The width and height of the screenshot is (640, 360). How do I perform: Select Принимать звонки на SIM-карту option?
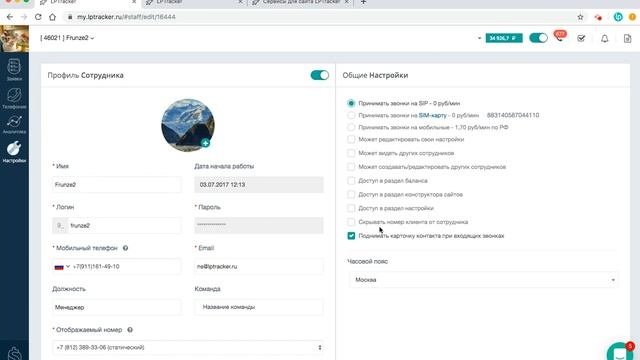coord(351,116)
